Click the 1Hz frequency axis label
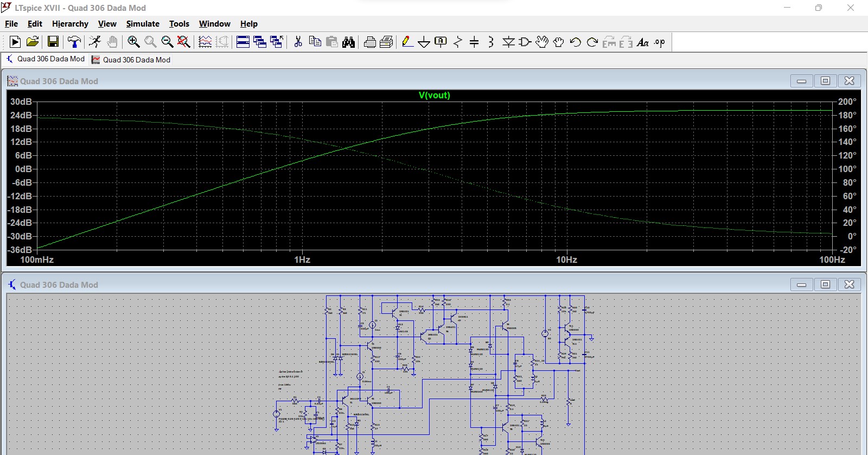This screenshot has height=455, width=868. (x=302, y=260)
